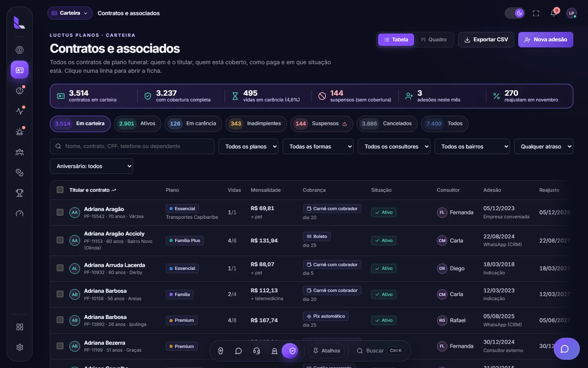Open the activity pulse sidebar icon
Image resolution: width=588 pixels, height=368 pixels.
tap(20, 111)
